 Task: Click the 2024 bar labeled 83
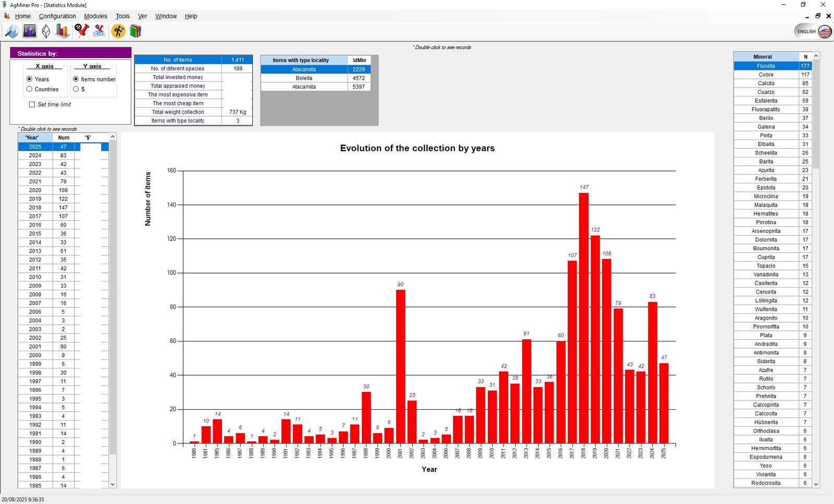(653, 373)
